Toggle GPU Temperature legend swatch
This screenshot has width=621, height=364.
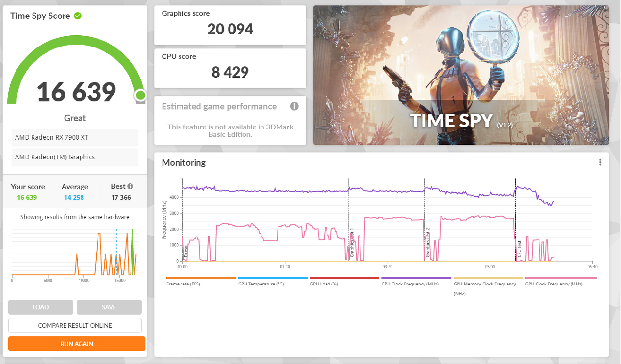point(273,278)
